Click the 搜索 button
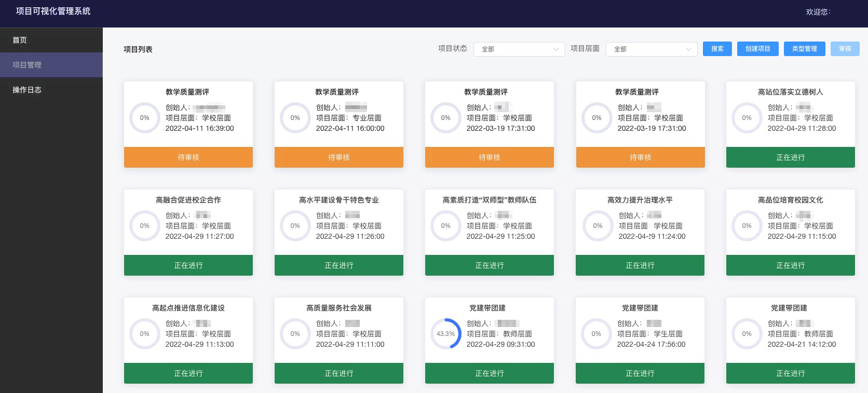868x393 pixels. click(717, 49)
